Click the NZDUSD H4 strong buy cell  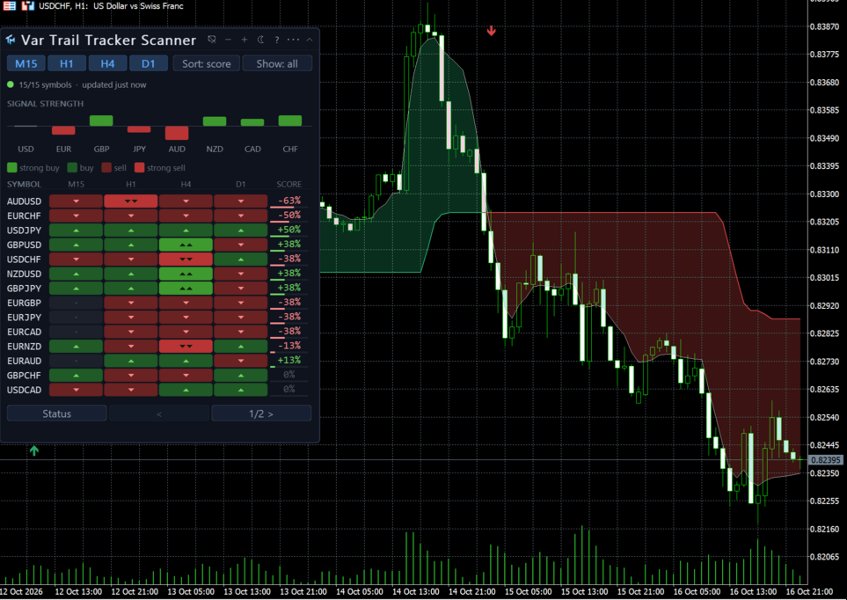coord(186,274)
